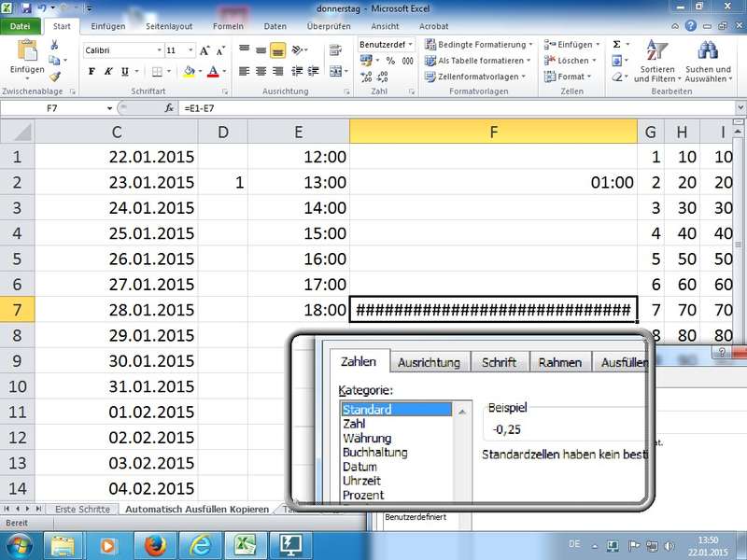
Task: Select the column F header
Action: [x=494, y=132]
